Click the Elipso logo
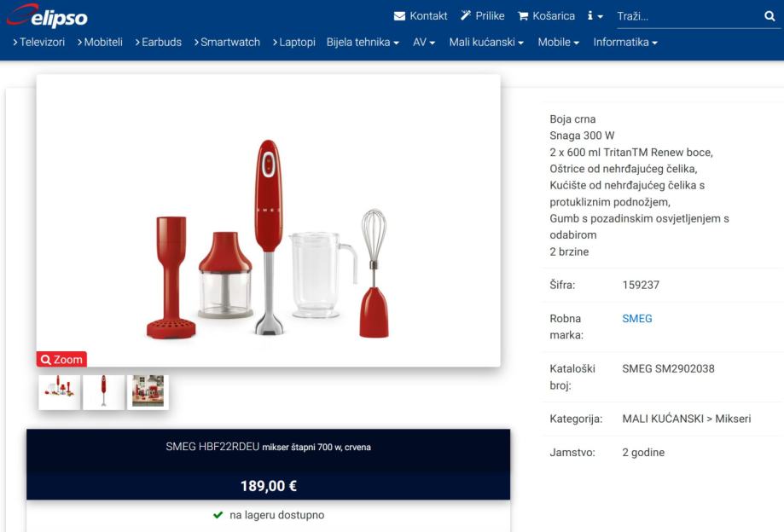Image resolution: width=784 pixels, height=532 pixels. pos(48,15)
